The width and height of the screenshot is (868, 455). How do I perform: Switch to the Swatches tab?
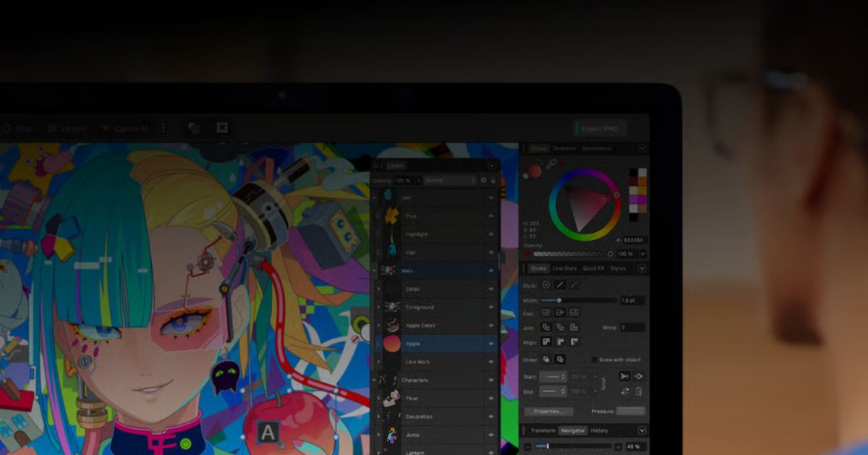click(564, 148)
